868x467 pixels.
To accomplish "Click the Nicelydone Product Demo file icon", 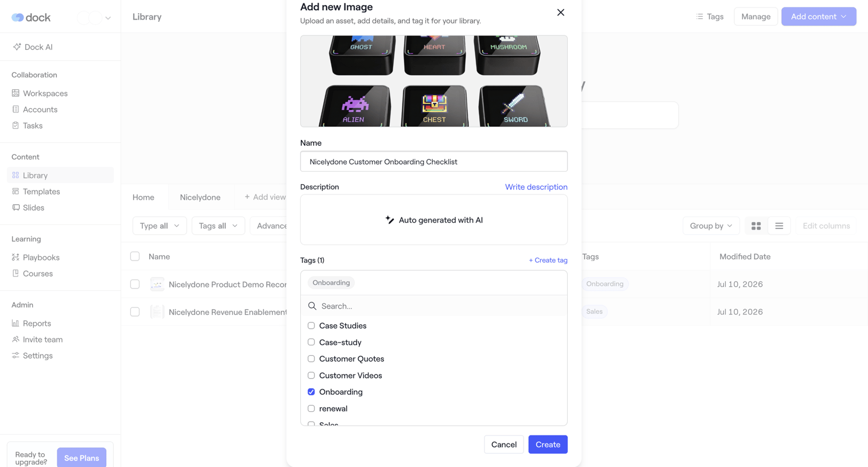I will pos(157,284).
